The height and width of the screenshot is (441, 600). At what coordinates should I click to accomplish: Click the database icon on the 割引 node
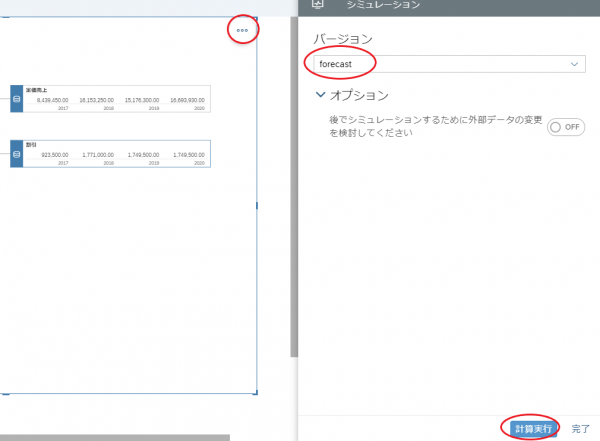(x=16, y=153)
